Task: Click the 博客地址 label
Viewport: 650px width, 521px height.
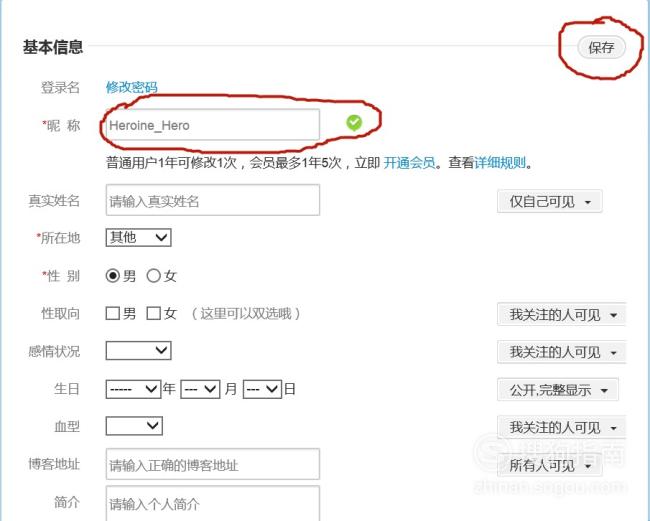Action: coord(54,464)
